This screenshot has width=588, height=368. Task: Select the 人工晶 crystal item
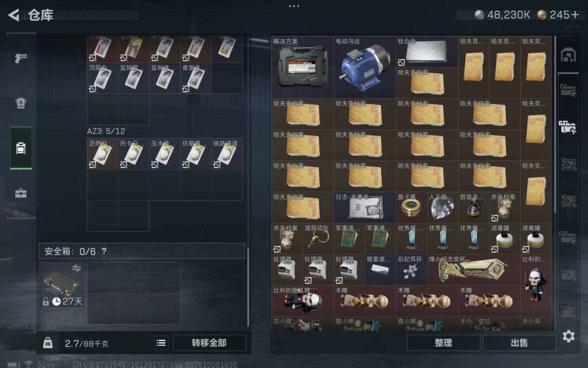click(x=442, y=207)
